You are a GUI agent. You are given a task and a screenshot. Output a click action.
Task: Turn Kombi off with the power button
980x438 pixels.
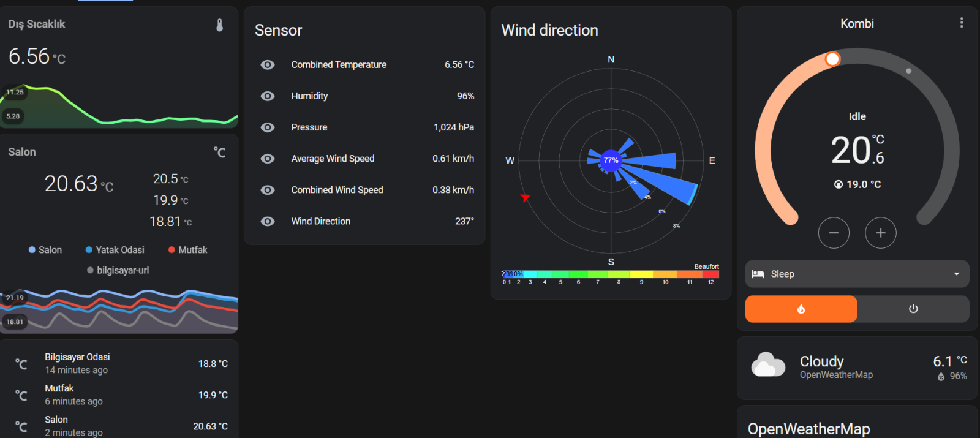pyautogui.click(x=913, y=309)
